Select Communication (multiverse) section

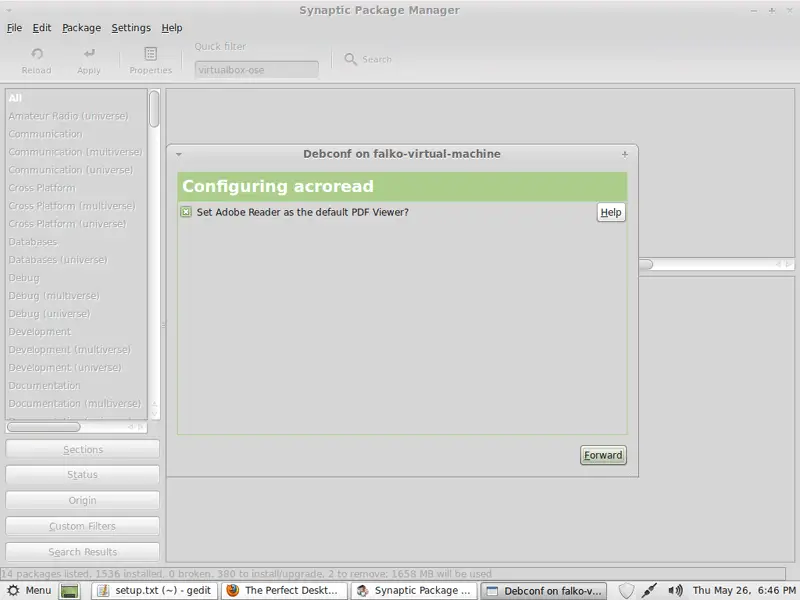point(77,152)
